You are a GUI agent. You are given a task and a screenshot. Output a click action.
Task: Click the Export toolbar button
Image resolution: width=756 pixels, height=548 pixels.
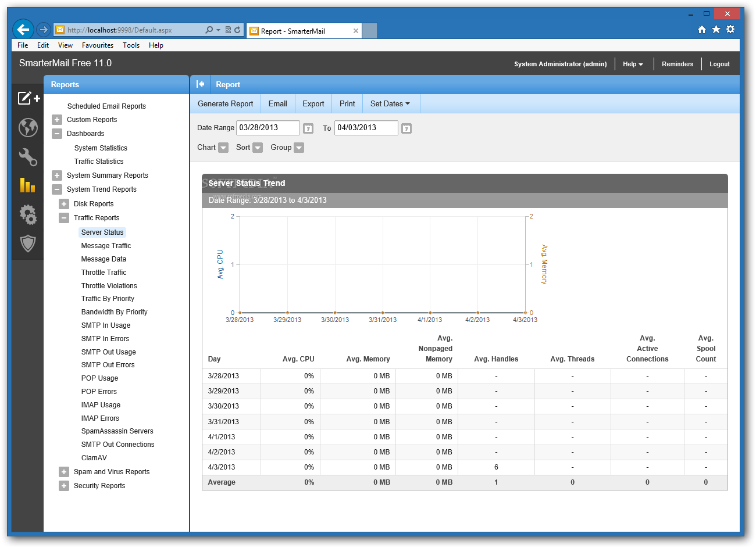(x=313, y=103)
